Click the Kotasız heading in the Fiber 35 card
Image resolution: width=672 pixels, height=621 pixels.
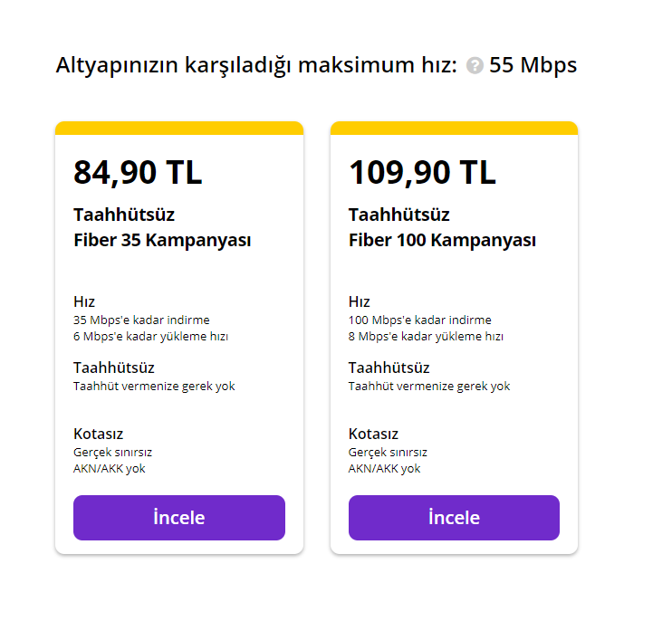[x=98, y=434]
